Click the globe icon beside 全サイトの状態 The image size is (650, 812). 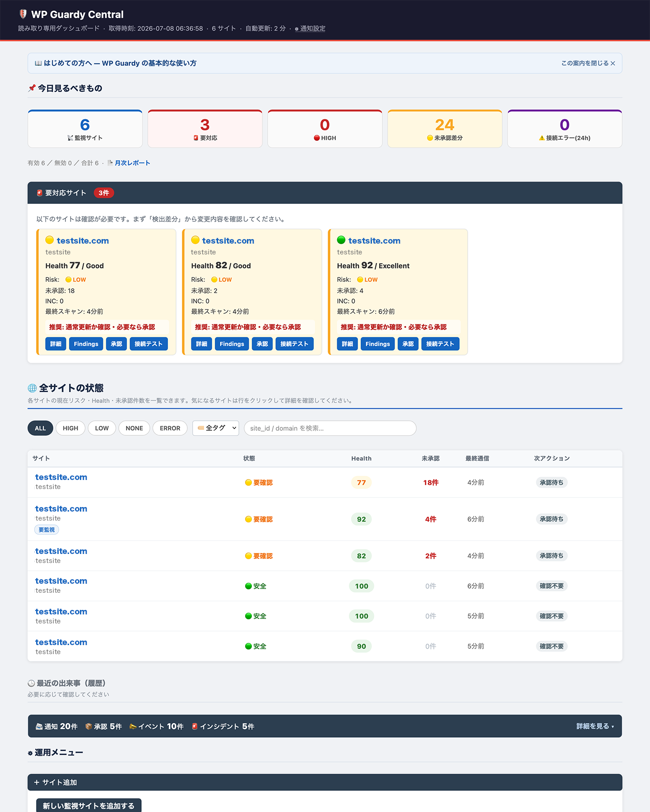pyautogui.click(x=32, y=388)
